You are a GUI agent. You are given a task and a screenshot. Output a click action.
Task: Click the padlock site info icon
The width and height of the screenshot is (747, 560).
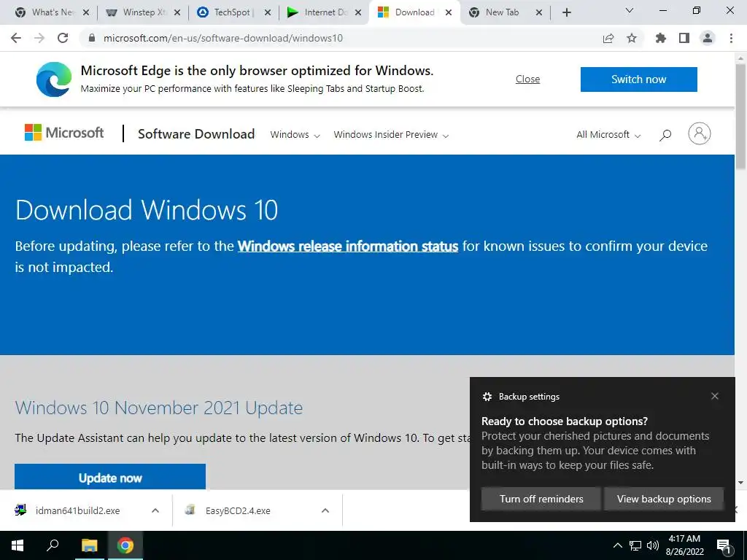92,38
